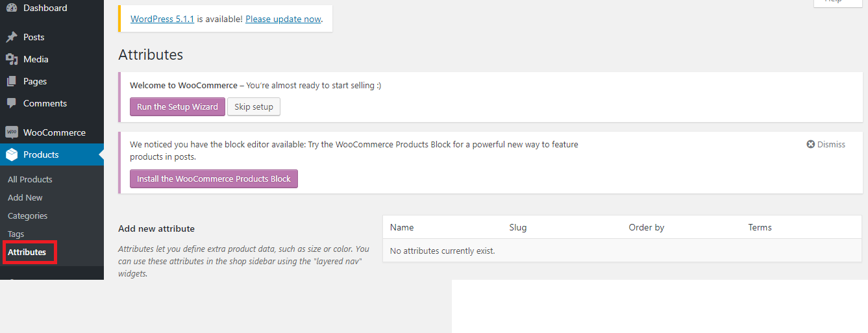
Task: Open the product Tags page
Action: pos(16,234)
